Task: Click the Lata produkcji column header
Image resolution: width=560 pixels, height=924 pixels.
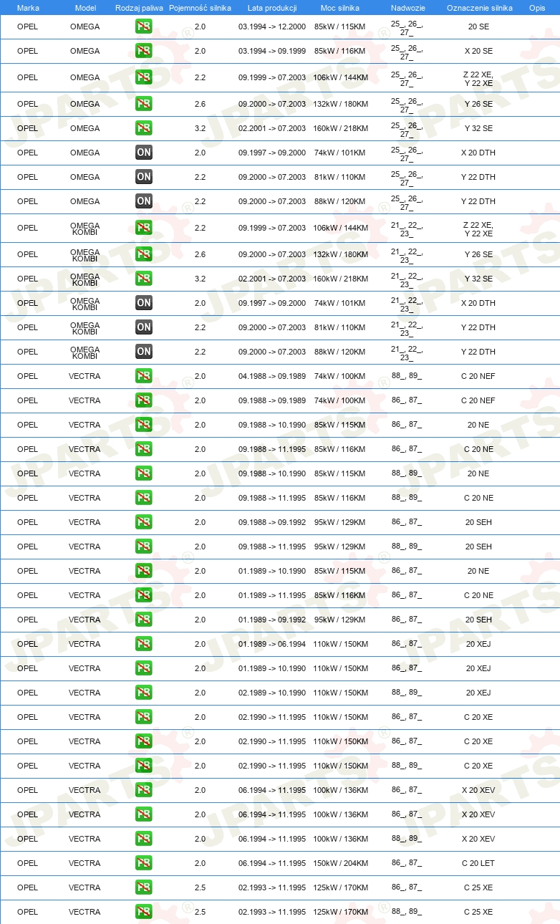Action: [272, 7]
